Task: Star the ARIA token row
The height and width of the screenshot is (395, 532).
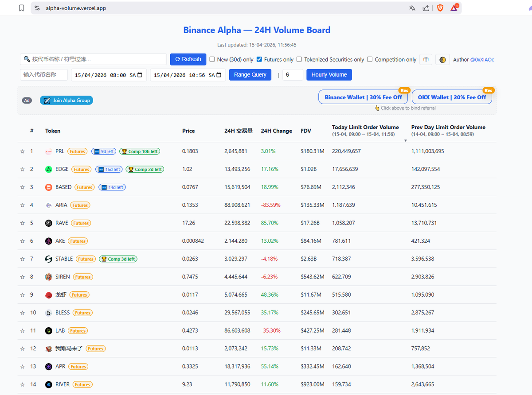Action: [x=22, y=205]
